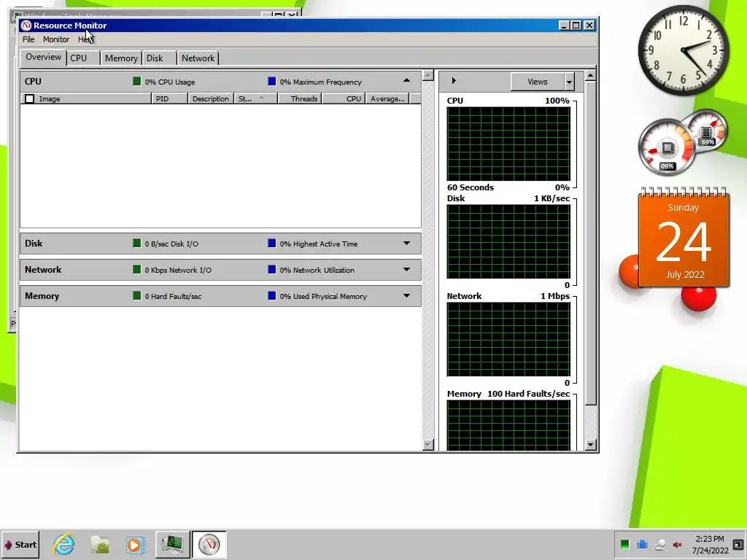Click the analog clock desktop gadget
This screenshot has height=560, width=747.
683,50
